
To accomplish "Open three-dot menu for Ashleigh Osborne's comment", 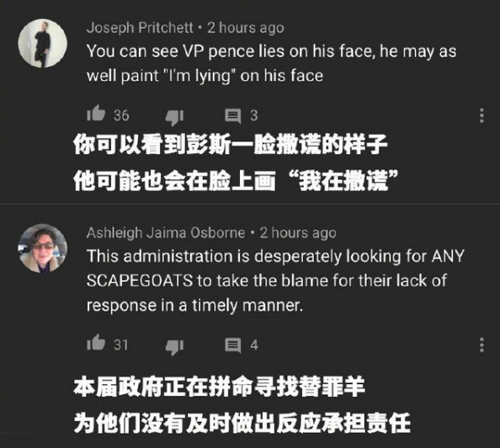I will click(x=481, y=344).
